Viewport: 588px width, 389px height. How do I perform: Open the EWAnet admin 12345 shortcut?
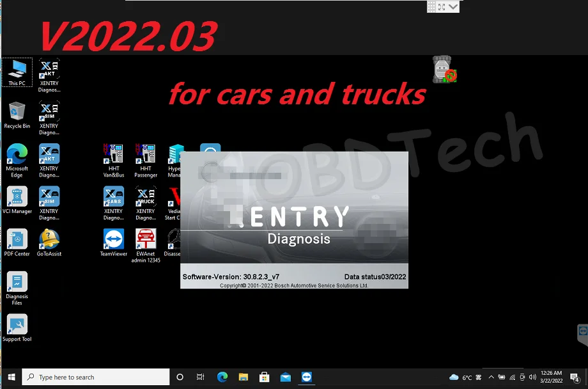point(146,246)
